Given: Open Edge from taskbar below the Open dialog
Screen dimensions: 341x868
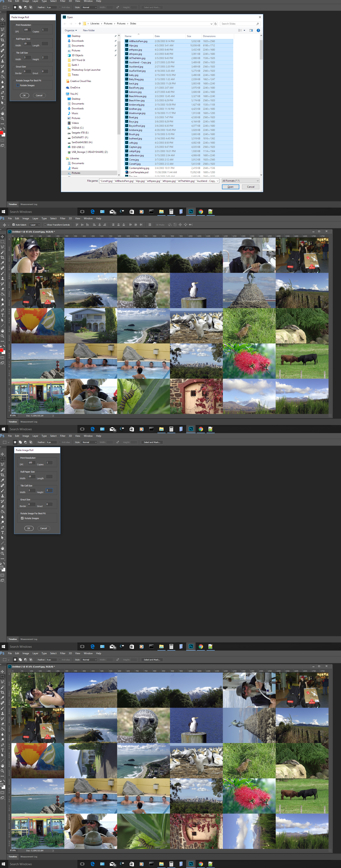Looking at the screenshot, I should 92,212.
